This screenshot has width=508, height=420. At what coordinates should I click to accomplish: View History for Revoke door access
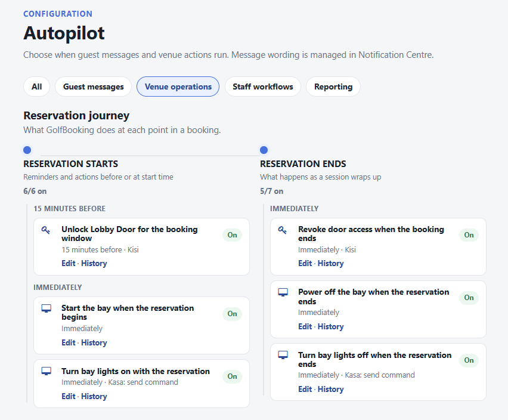330,264
